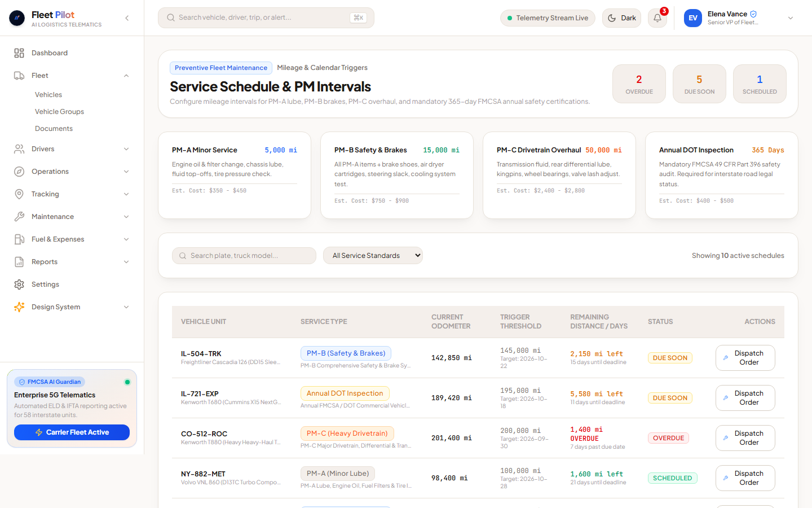Open the user account dropdown arrow
This screenshot has width=812, height=508.
791,18
